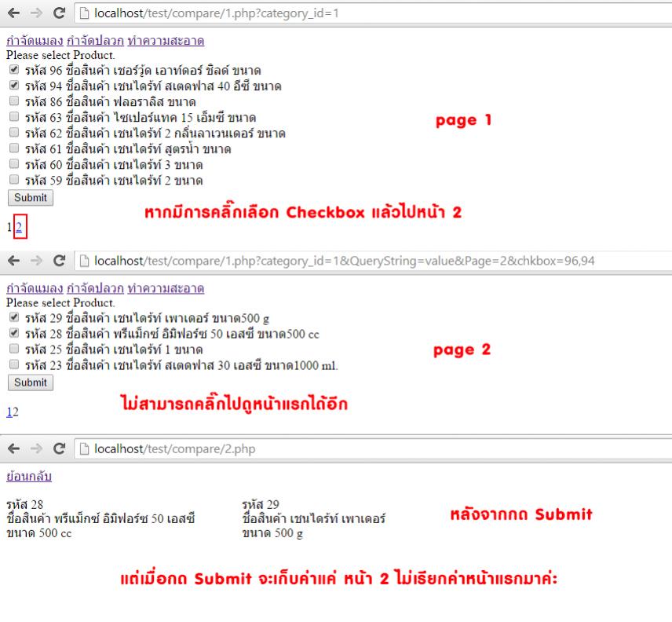
Task: Click forward arrow in the 2.php browser bar
Action: [36, 448]
